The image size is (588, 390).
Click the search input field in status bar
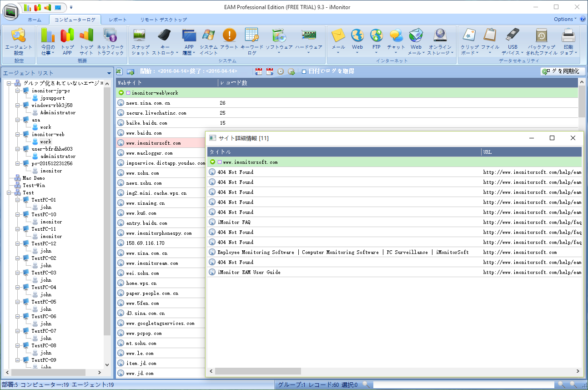[463, 385]
